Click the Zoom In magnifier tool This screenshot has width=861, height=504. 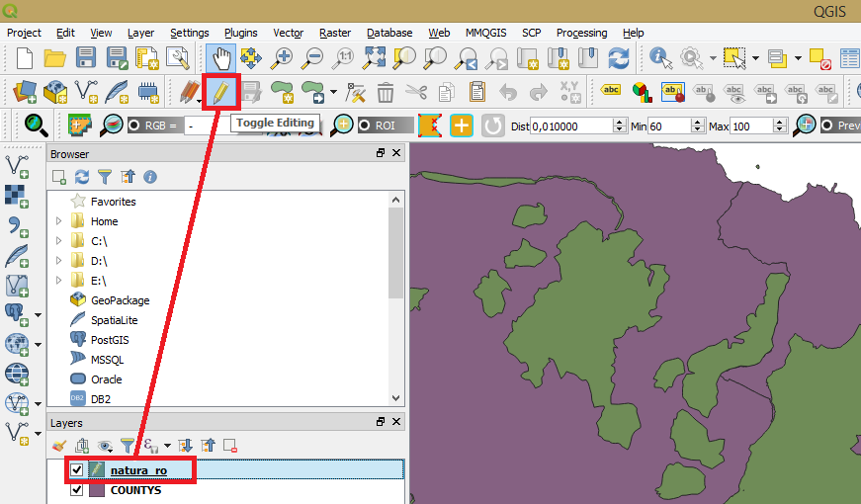pos(283,58)
